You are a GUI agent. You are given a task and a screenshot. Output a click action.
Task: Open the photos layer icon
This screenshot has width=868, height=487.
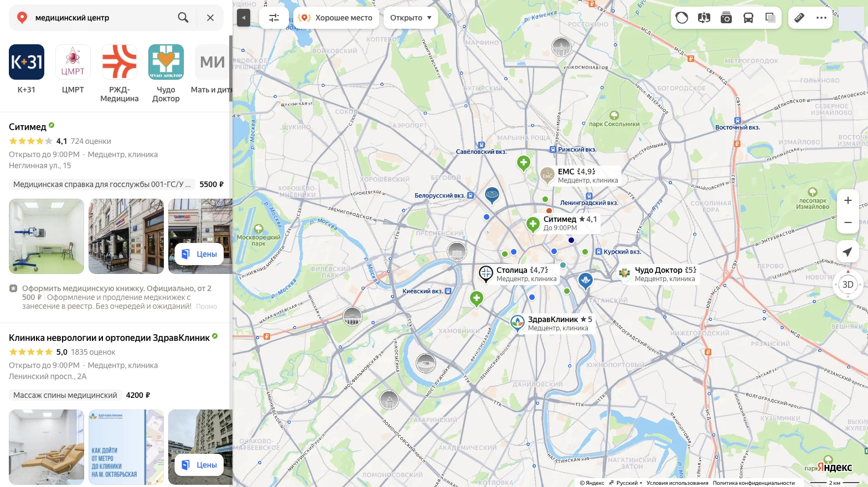point(726,18)
